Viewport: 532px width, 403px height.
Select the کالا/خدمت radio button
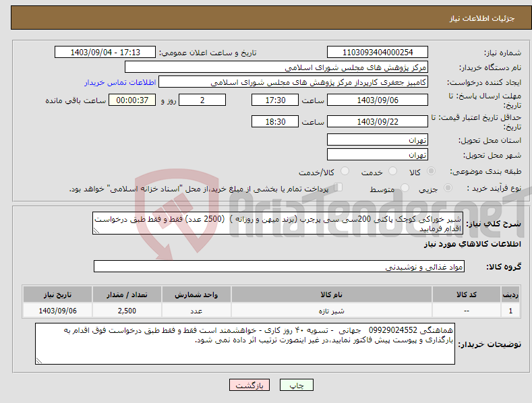345,171
